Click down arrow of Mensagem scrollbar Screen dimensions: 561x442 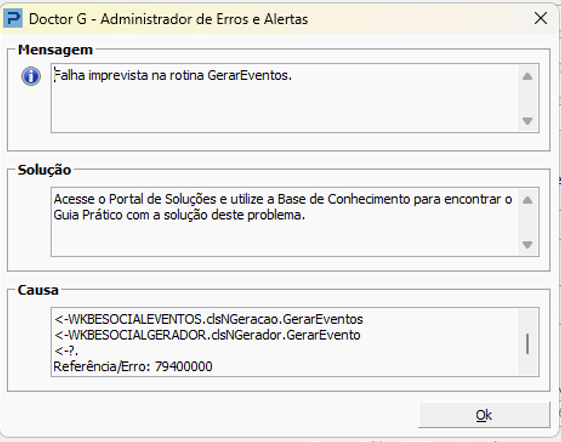pos(527,121)
